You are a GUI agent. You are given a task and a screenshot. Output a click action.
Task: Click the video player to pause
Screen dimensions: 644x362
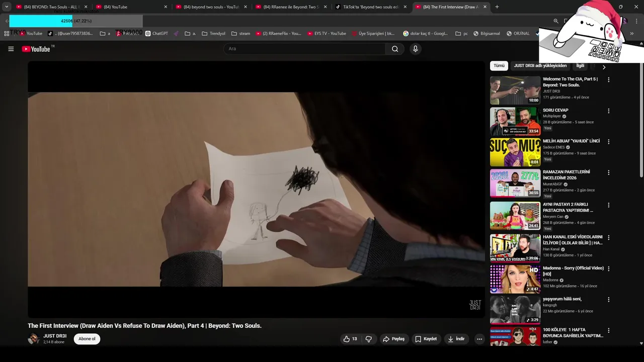point(256,190)
